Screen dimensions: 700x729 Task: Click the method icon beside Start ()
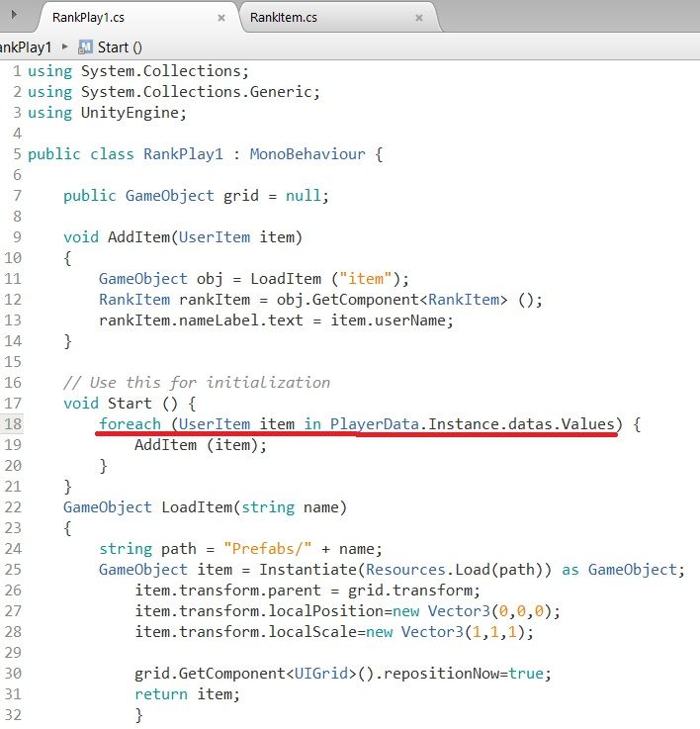click(86, 46)
